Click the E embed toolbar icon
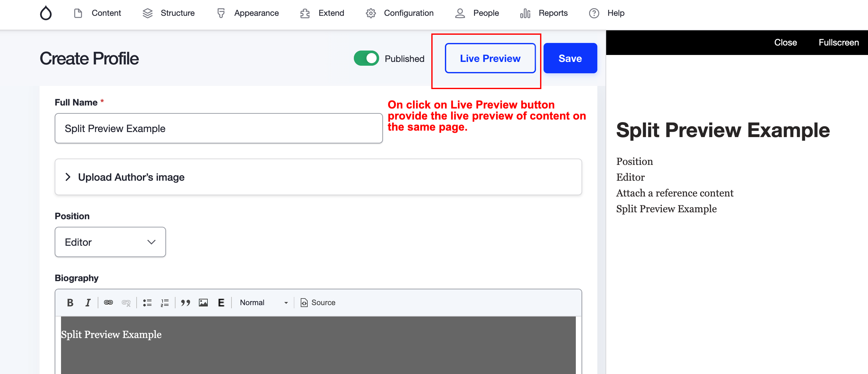This screenshot has height=374, width=868. click(221, 302)
